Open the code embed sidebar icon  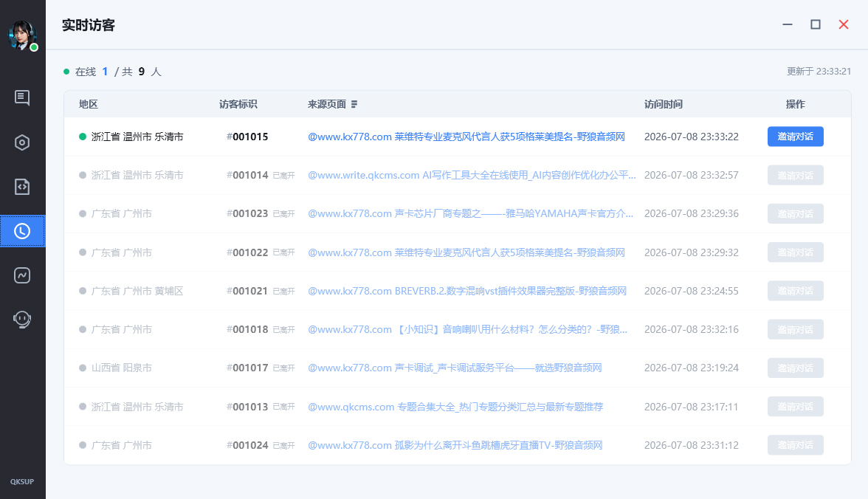(22, 187)
